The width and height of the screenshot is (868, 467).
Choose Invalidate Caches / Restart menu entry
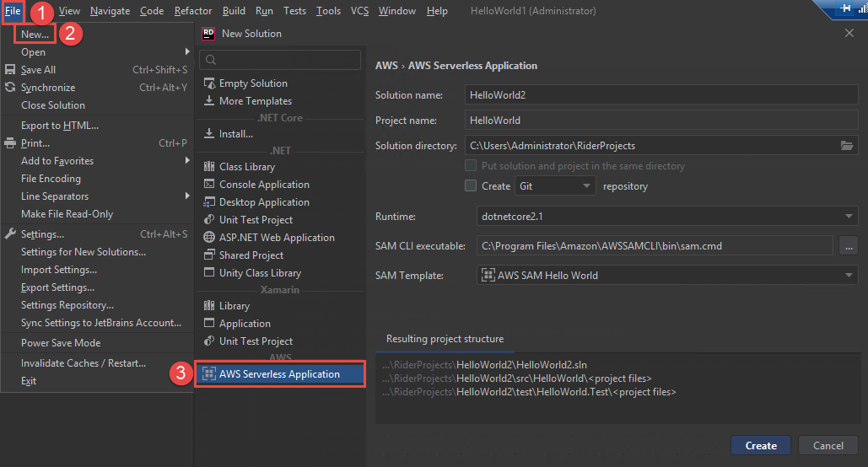click(x=84, y=363)
